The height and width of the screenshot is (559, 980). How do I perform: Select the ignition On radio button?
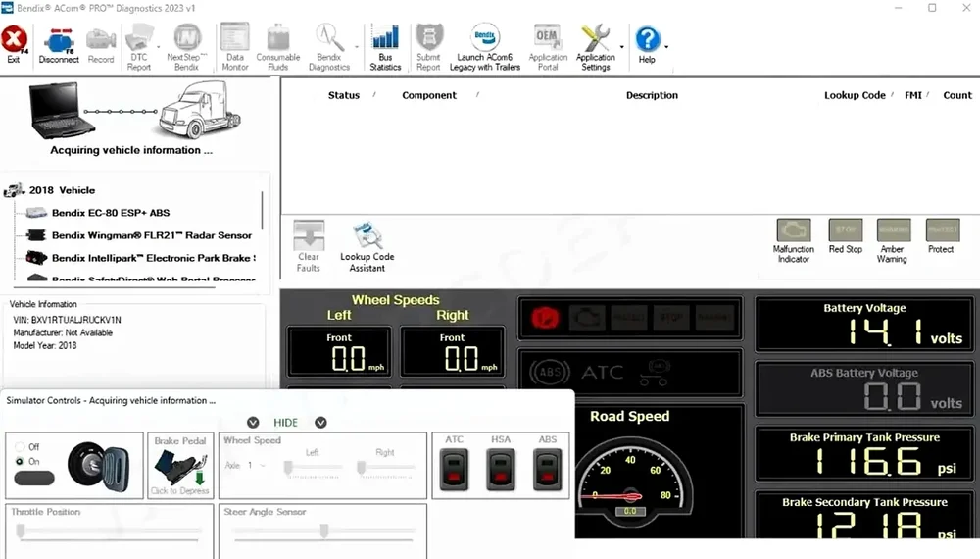21,461
